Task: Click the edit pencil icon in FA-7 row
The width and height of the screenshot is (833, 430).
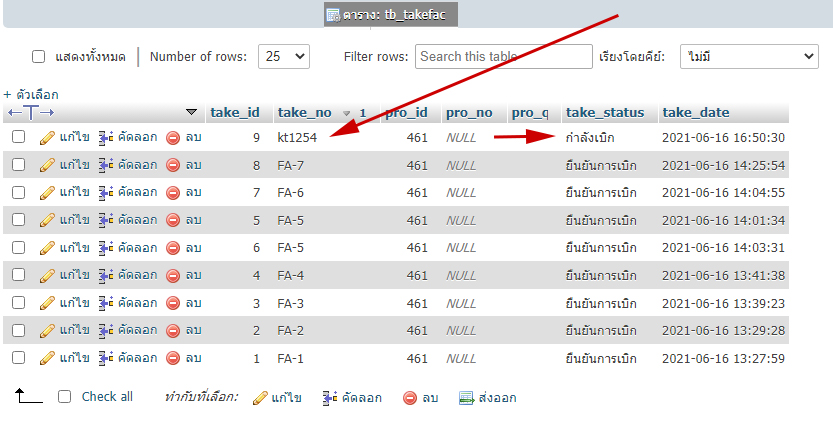Action: point(47,165)
